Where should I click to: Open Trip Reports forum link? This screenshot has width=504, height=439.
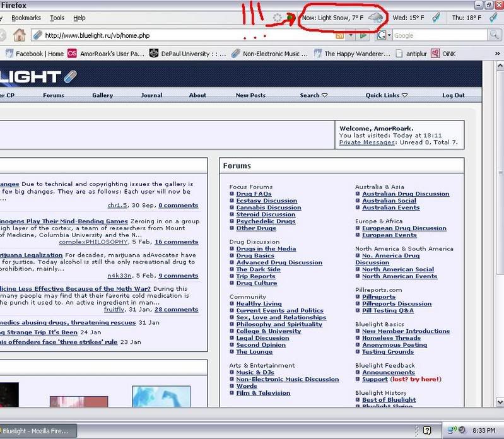[256, 276]
